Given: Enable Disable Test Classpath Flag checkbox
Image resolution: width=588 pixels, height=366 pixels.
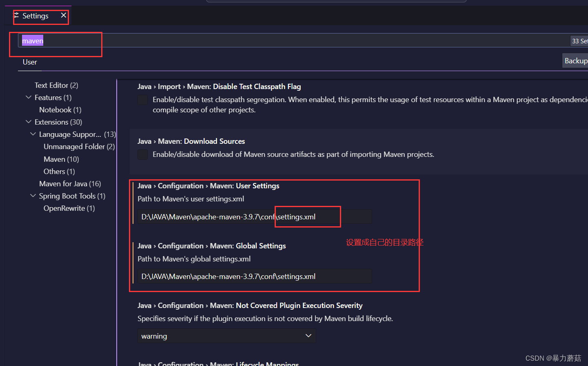Looking at the screenshot, I should point(143,100).
